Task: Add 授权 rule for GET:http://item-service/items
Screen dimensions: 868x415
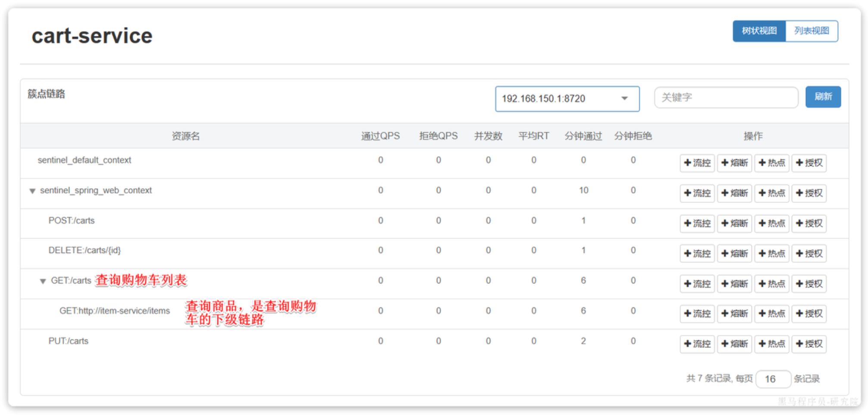Action: pyautogui.click(x=809, y=314)
